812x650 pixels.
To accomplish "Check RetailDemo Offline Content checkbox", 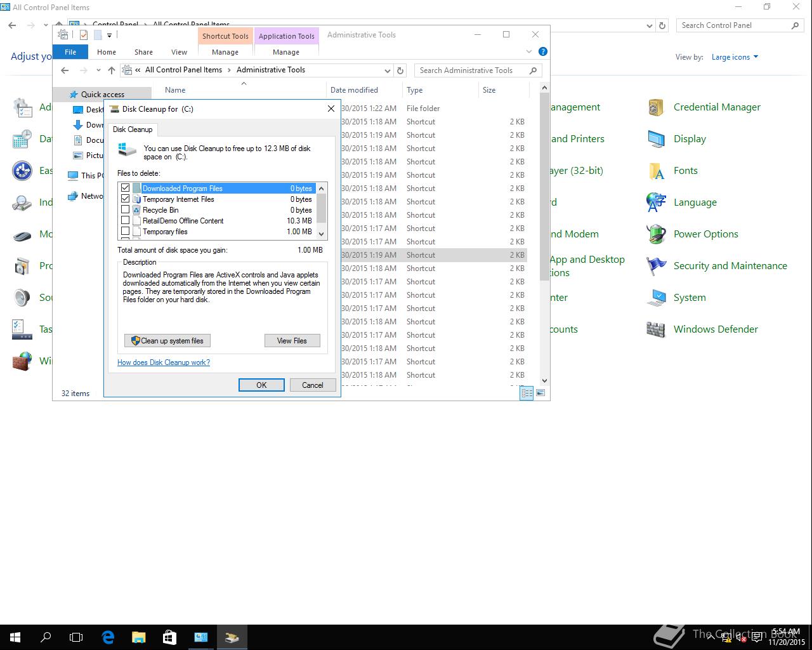I will 125,220.
